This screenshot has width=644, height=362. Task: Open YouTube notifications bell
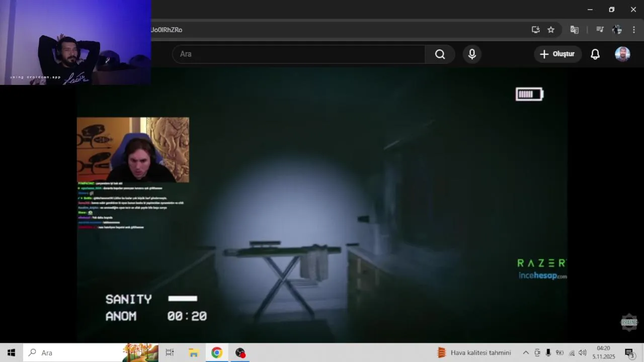[595, 54]
